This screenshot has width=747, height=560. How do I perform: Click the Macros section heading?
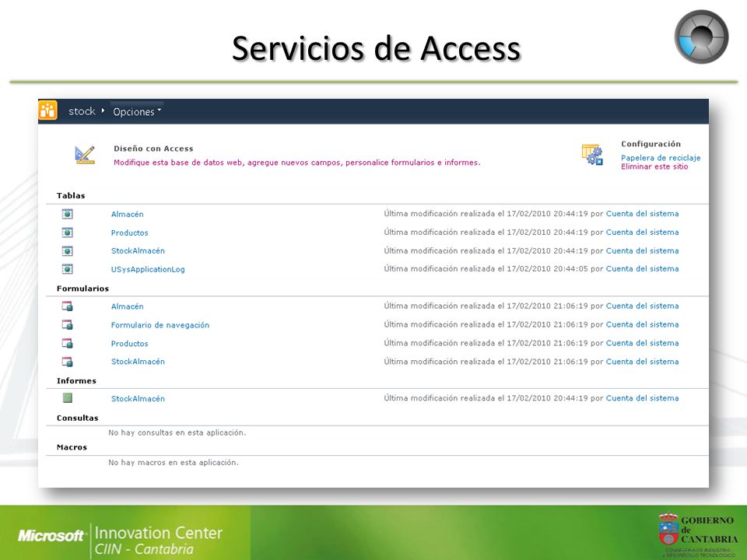coord(72,447)
